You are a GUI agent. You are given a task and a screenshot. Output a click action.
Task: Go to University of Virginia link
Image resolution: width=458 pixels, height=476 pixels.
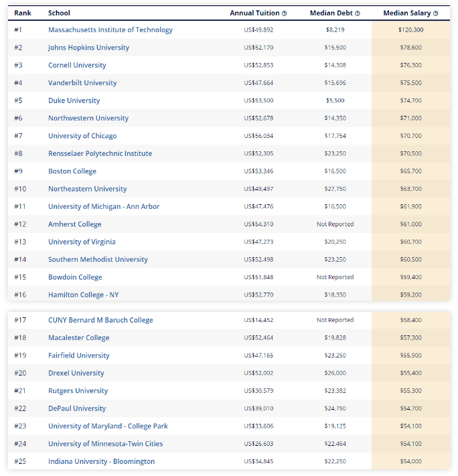[x=82, y=242]
